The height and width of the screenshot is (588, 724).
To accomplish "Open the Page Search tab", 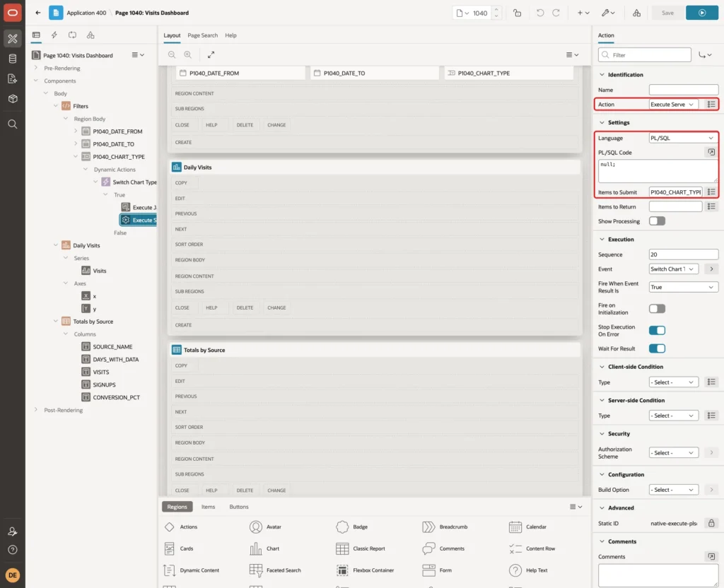I will coord(202,35).
